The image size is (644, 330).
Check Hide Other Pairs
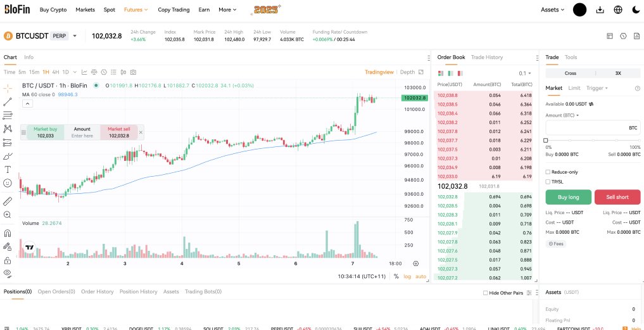[x=486, y=293]
